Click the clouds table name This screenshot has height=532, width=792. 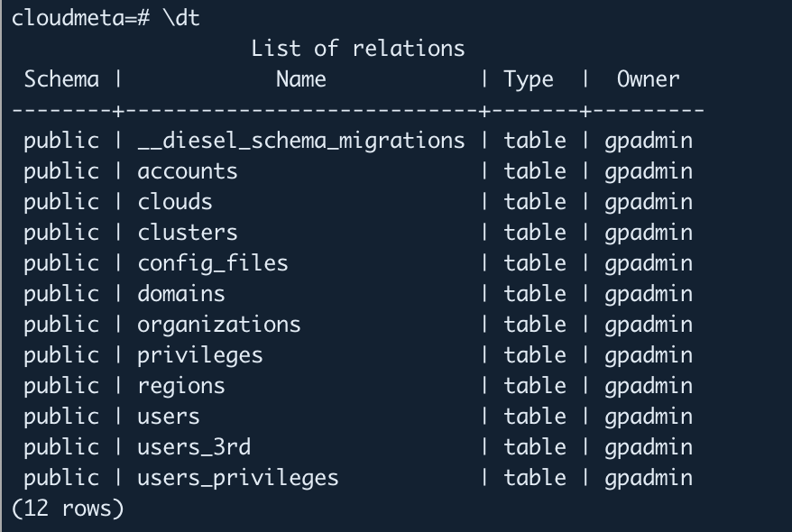(175, 202)
